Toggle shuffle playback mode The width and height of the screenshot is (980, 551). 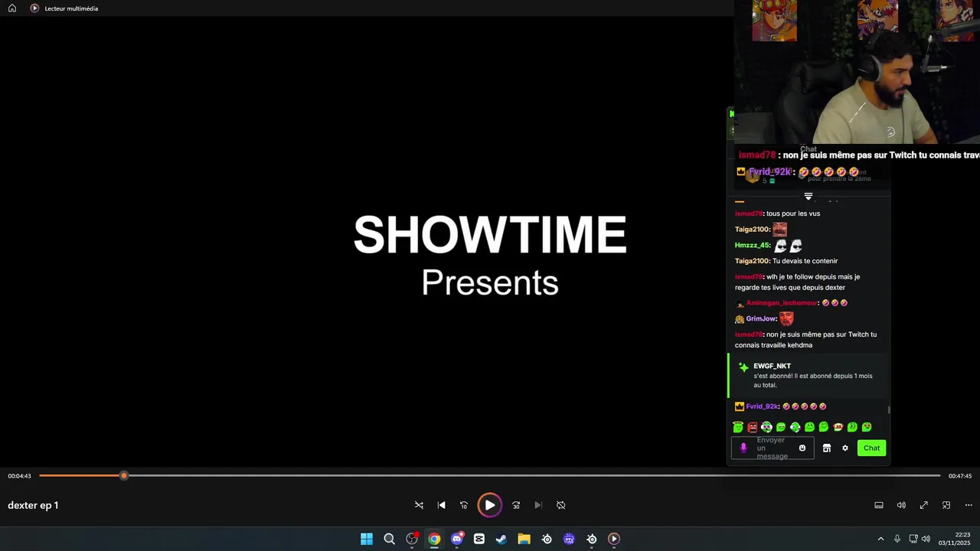click(x=419, y=505)
